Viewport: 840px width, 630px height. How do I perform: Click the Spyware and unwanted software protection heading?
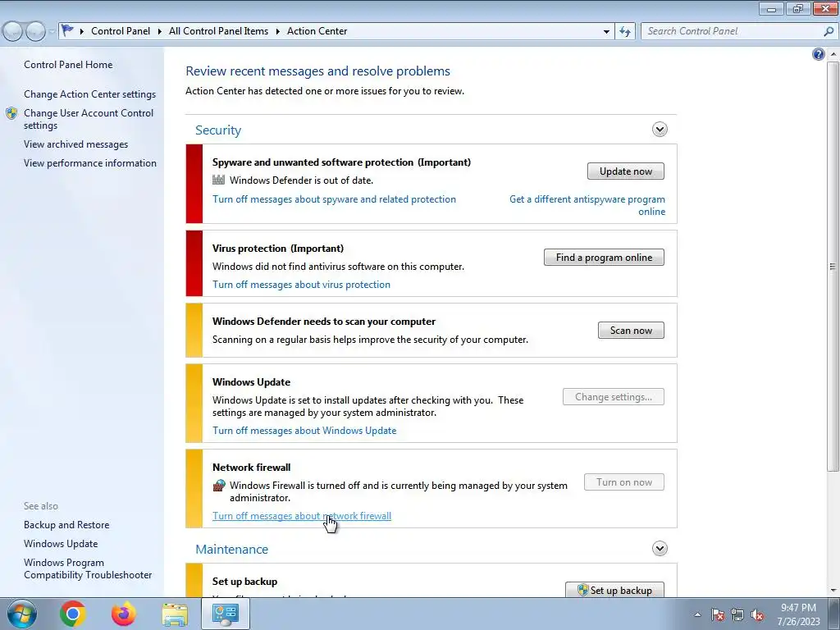(341, 162)
